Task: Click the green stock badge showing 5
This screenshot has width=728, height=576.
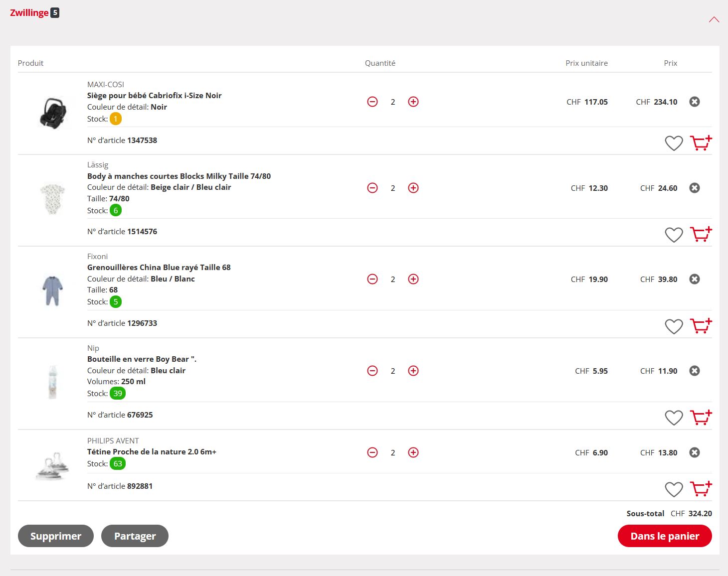Action: pyautogui.click(x=116, y=302)
